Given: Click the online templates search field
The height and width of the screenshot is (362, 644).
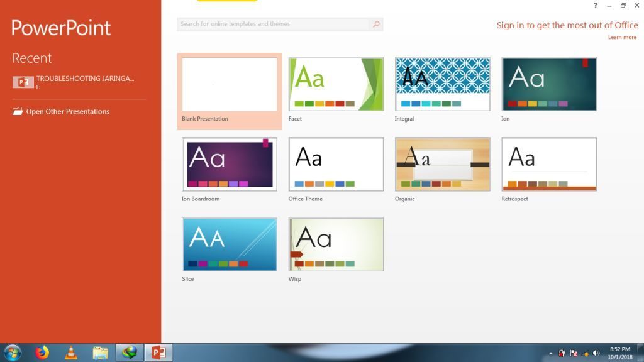Looking at the screenshot, I should (274, 25).
